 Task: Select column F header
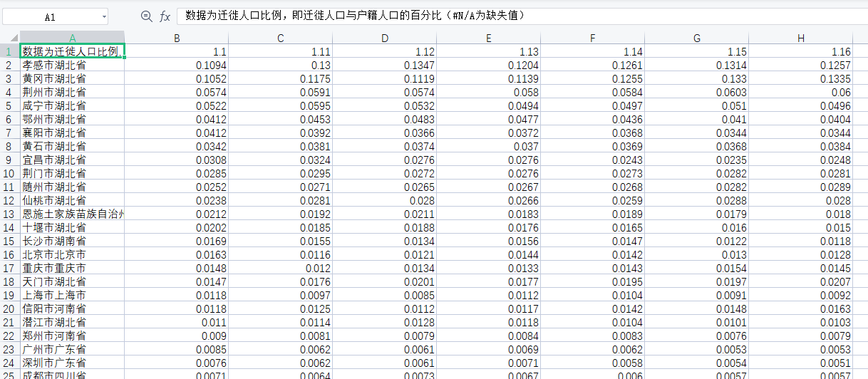(x=593, y=38)
